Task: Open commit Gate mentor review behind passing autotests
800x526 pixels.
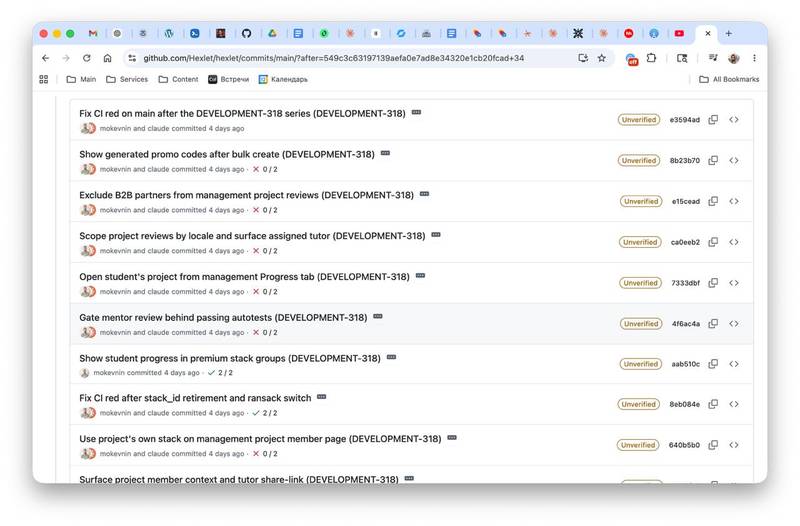Action: click(x=223, y=317)
